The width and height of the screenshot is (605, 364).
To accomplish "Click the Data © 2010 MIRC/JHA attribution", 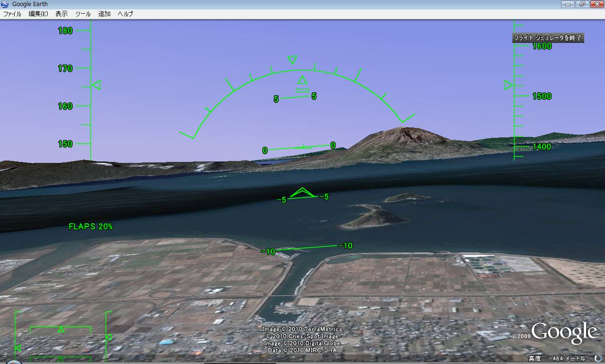I will pyautogui.click(x=302, y=350).
